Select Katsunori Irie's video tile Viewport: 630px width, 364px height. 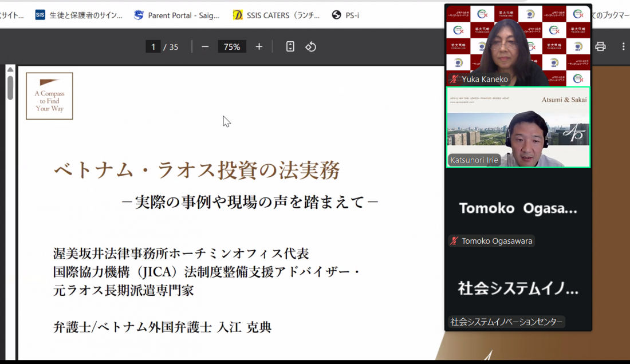point(518,127)
